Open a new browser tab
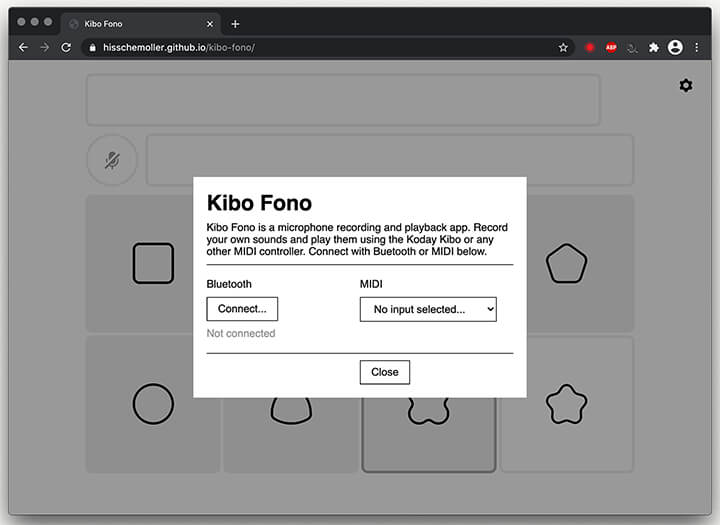Screen dimensions: 720x525 (235, 24)
